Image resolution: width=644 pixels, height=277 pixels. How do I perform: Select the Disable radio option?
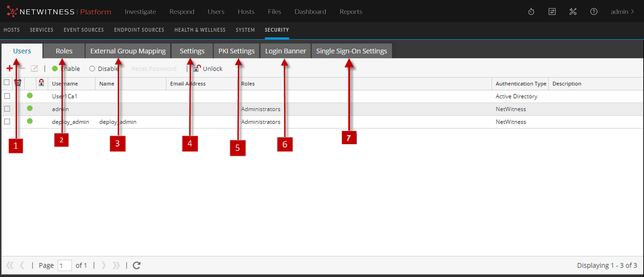coord(92,69)
